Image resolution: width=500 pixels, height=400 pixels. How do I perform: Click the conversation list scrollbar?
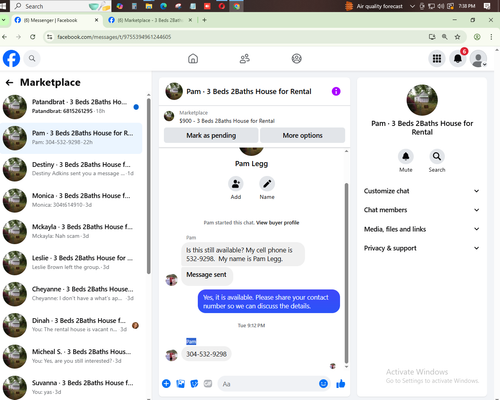tap(149, 186)
